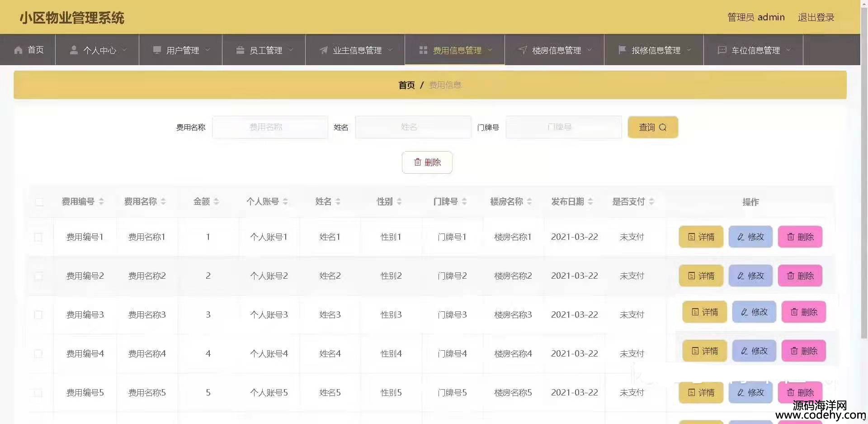This screenshot has width=868, height=424.
Task: Select the checkbox for row 费用编号3
Action: tap(38, 315)
